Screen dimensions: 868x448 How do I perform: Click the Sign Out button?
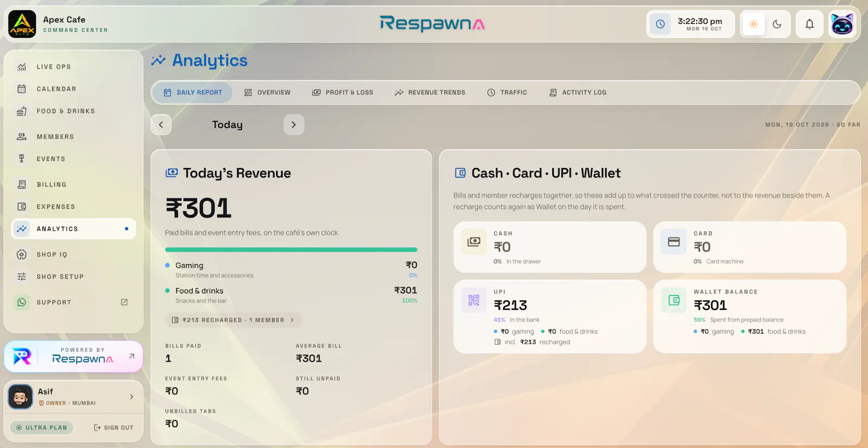[x=113, y=427]
